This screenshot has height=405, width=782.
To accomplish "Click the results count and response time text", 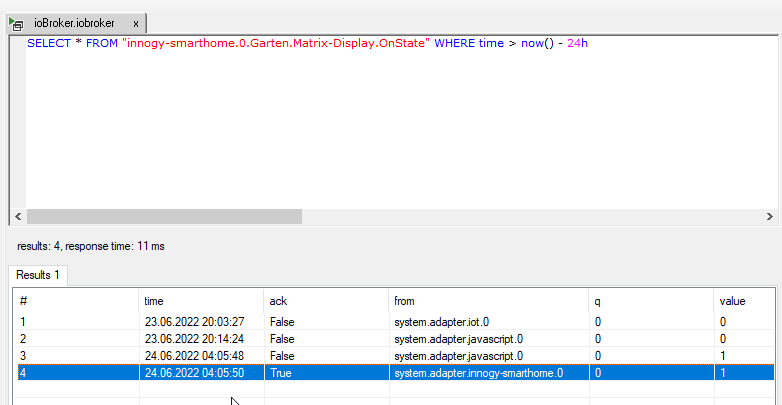I will click(x=91, y=246).
